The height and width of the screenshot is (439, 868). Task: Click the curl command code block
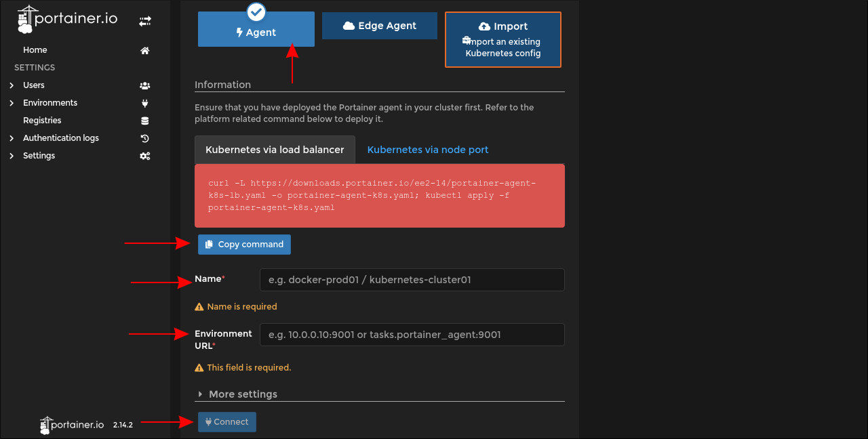[380, 196]
